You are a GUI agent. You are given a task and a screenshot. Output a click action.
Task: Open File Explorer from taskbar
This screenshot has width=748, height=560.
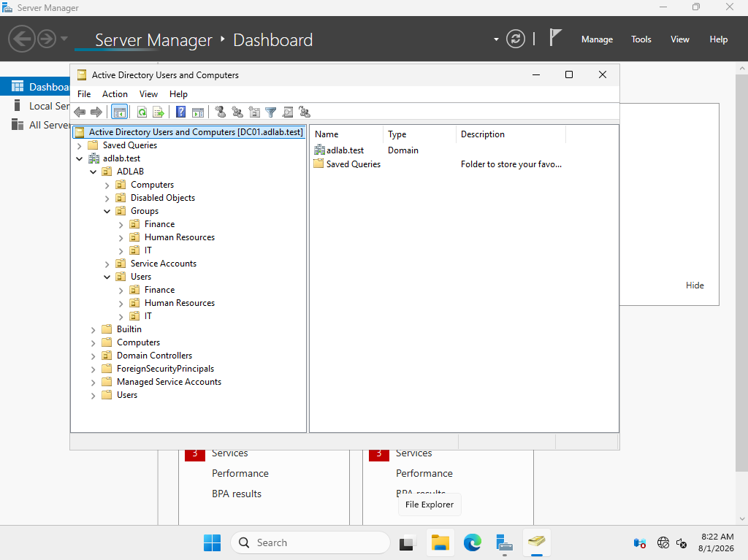click(x=440, y=542)
